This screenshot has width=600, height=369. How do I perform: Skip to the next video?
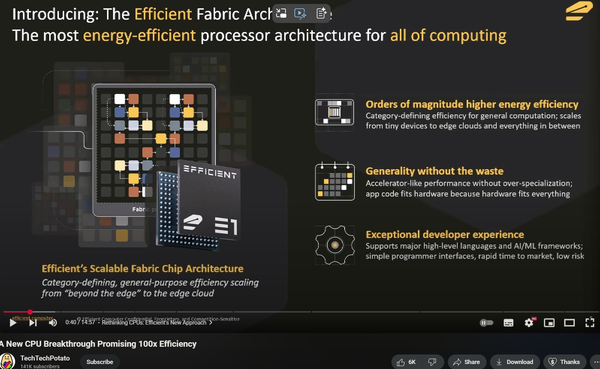pyautogui.click(x=33, y=323)
